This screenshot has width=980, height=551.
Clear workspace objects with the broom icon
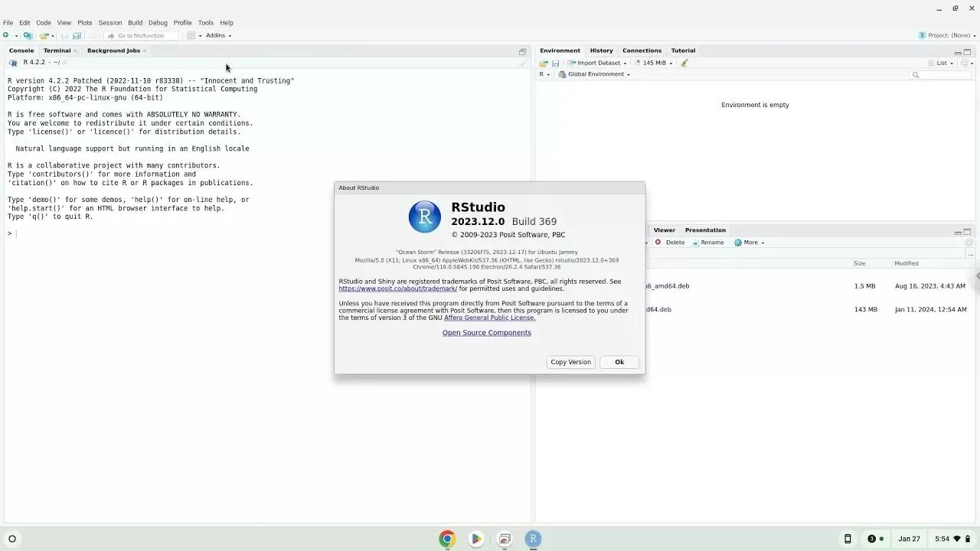coord(684,63)
